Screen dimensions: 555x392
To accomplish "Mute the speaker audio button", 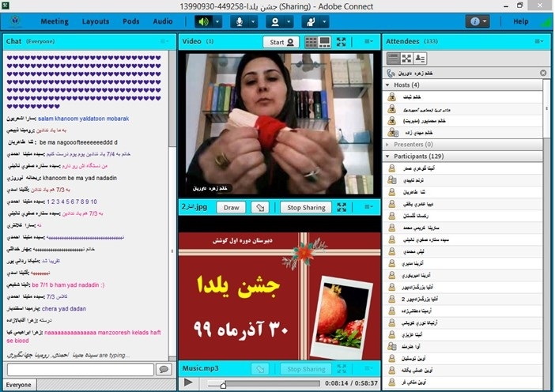I will pyautogui.click(x=204, y=21).
